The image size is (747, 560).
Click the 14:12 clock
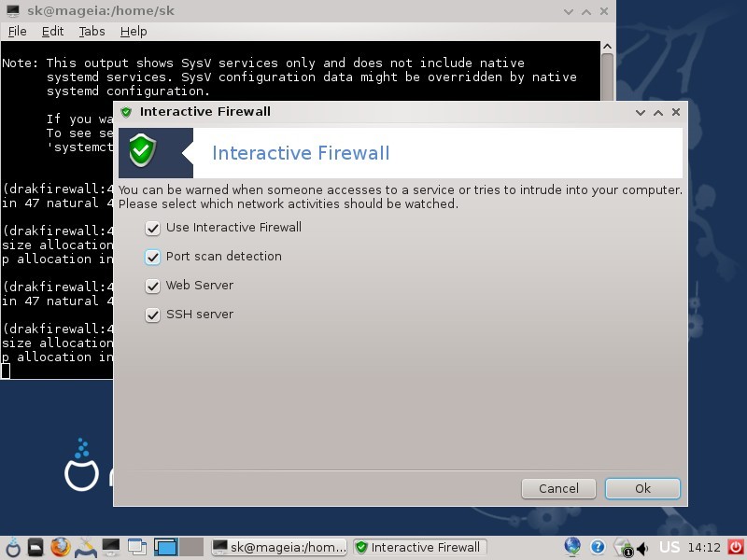pyautogui.click(x=704, y=548)
